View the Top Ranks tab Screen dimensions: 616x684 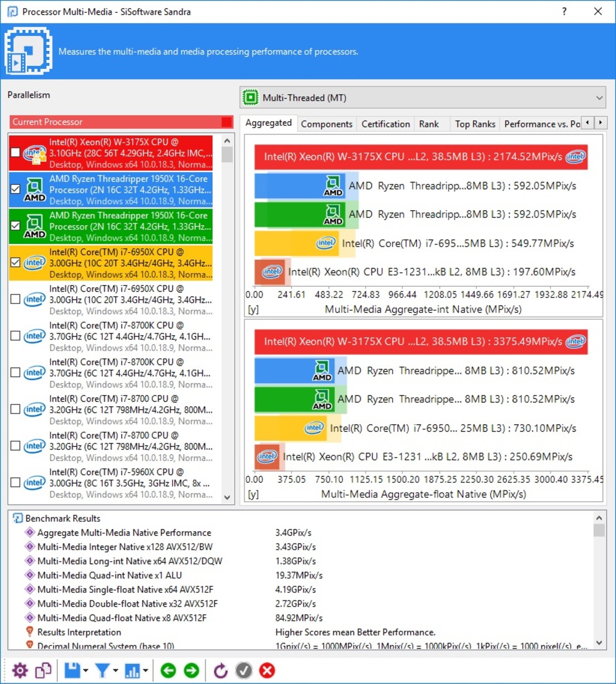click(x=475, y=124)
